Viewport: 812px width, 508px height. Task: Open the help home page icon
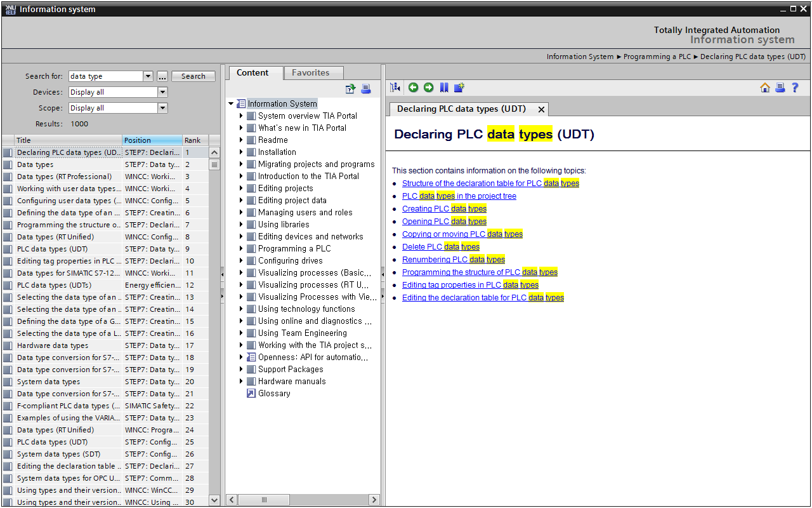click(x=765, y=88)
